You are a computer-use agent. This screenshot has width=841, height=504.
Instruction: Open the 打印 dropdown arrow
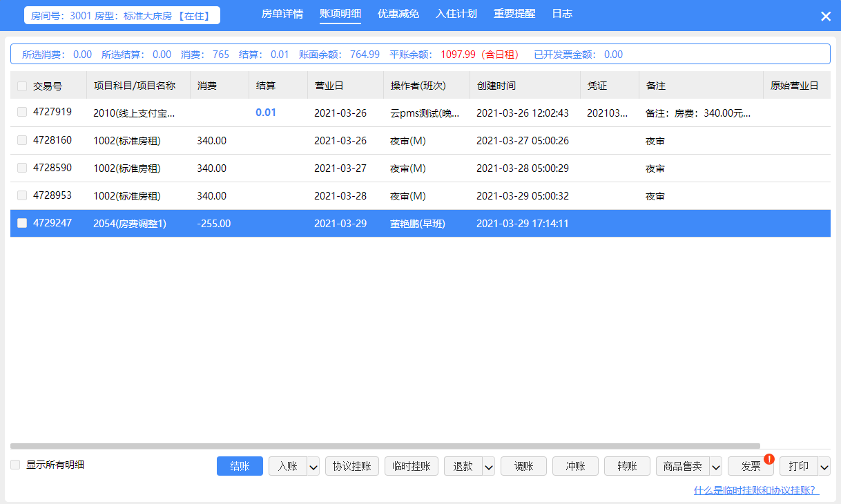point(824,467)
